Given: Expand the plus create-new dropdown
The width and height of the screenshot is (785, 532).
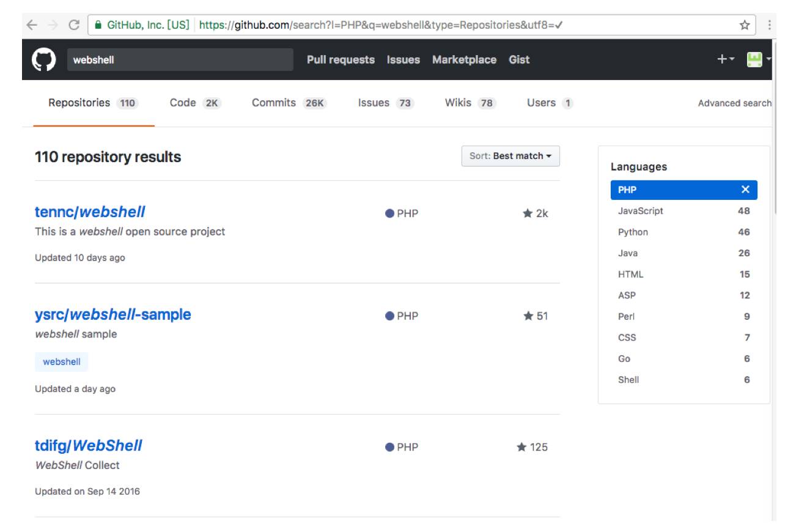Looking at the screenshot, I should pos(726,59).
